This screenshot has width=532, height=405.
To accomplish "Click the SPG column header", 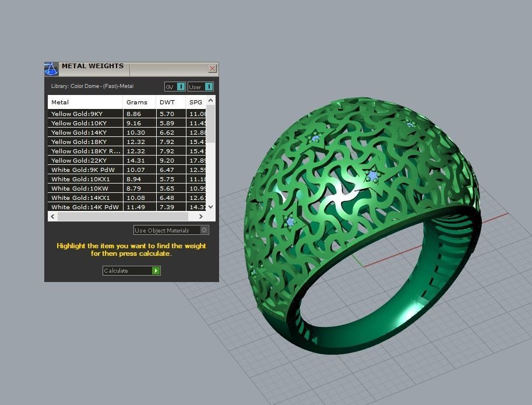I will click(x=196, y=102).
